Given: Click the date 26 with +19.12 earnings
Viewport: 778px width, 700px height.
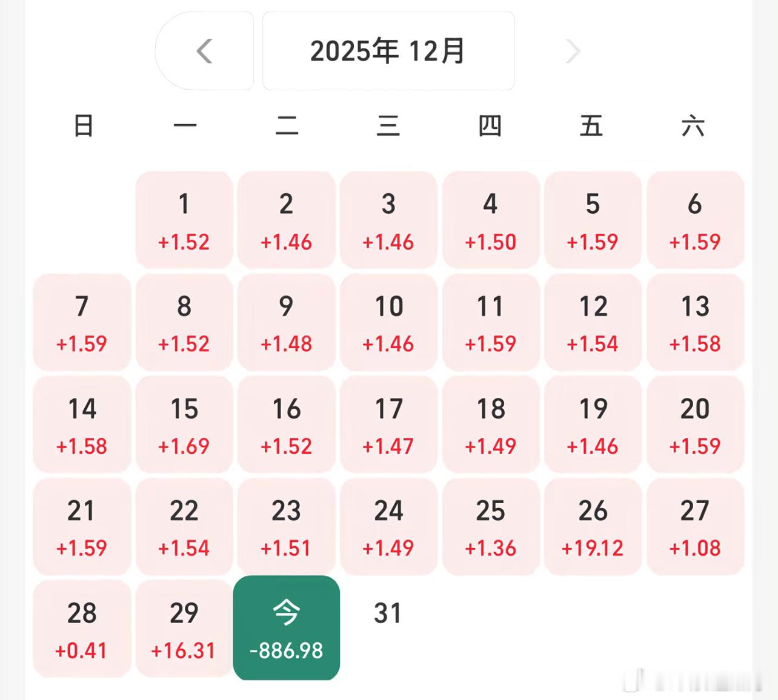Looking at the screenshot, I should tap(593, 526).
